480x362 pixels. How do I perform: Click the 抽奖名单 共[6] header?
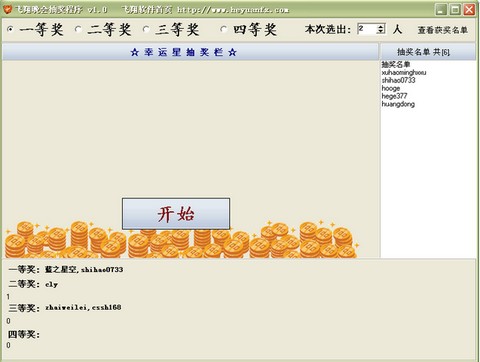(x=428, y=52)
